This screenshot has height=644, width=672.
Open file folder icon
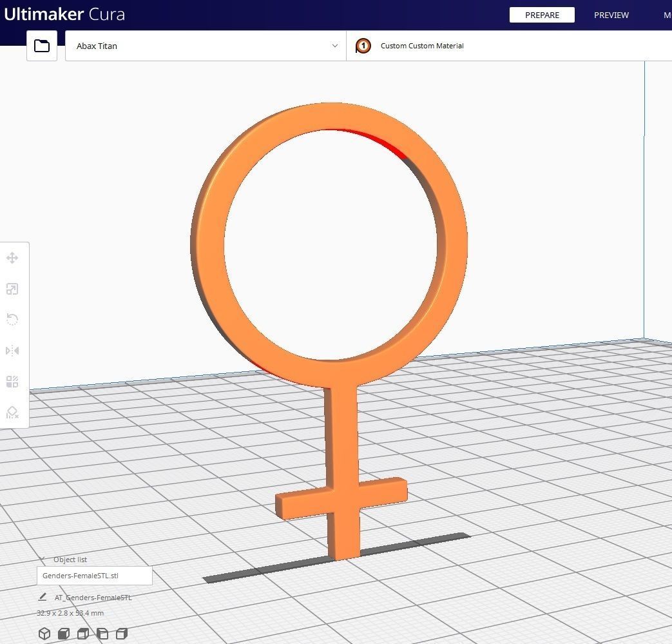click(x=42, y=46)
